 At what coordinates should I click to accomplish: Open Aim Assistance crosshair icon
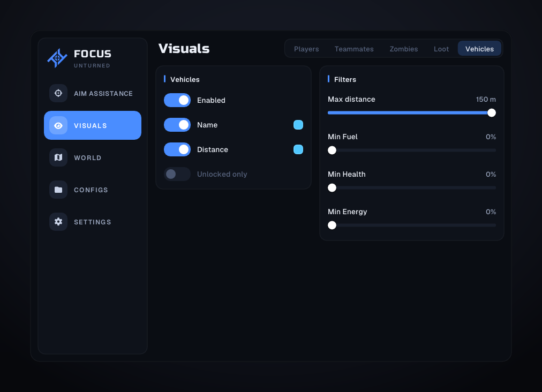click(x=58, y=93)
